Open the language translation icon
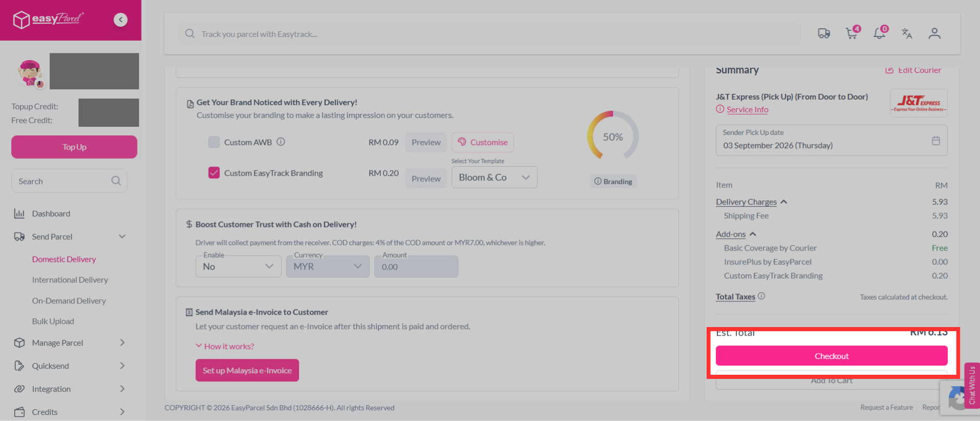Screen dimensions: 980x421 907,34
